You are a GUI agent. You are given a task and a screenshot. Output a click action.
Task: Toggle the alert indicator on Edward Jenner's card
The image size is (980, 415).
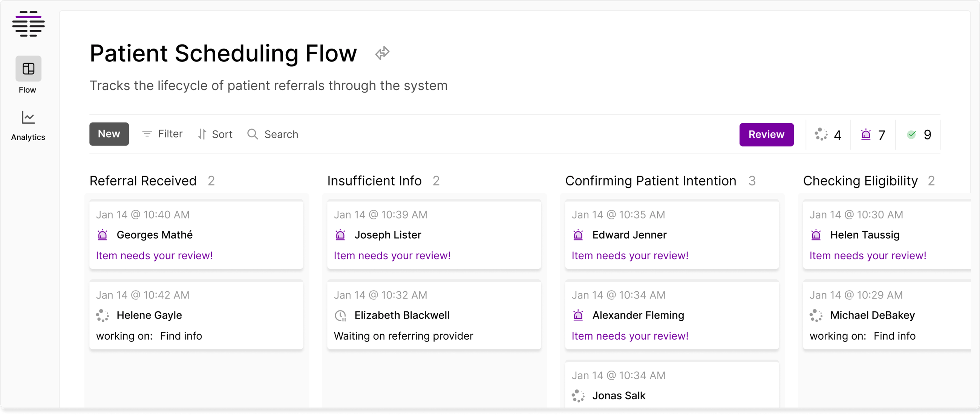[578, 235]
